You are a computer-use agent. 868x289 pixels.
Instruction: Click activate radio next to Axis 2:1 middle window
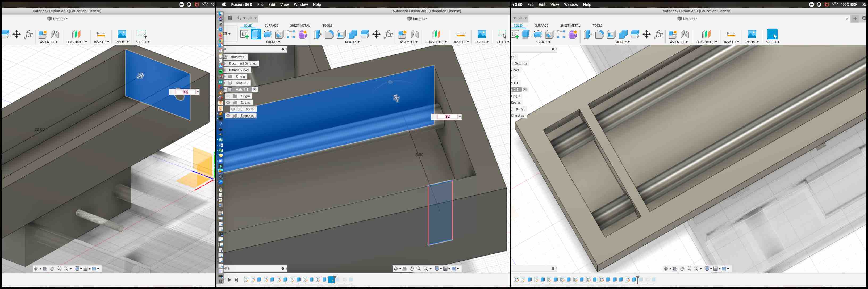coord(255,90)
